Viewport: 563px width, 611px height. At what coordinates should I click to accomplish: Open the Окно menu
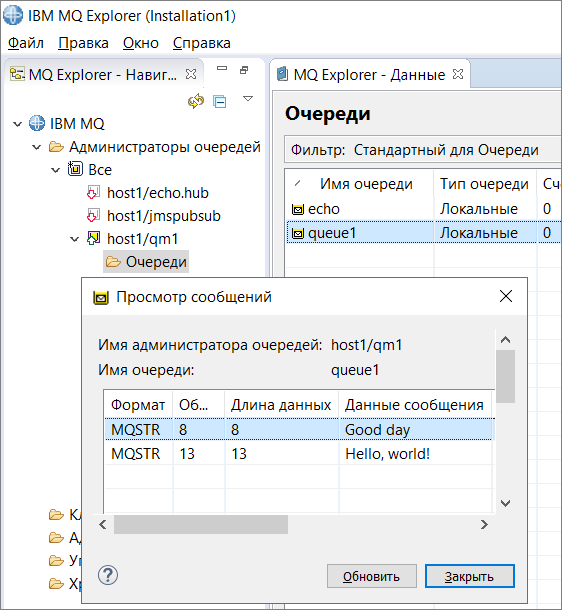[x=141, y=43]
